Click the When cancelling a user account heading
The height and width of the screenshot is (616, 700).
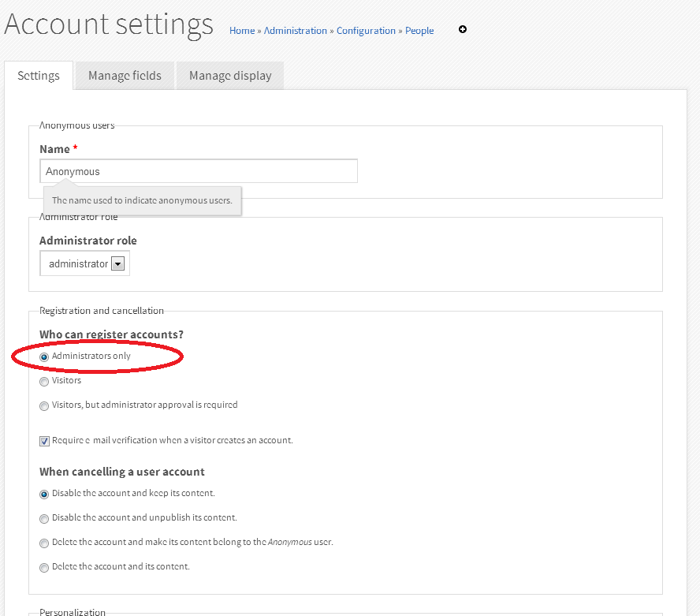tap(122, 472)
